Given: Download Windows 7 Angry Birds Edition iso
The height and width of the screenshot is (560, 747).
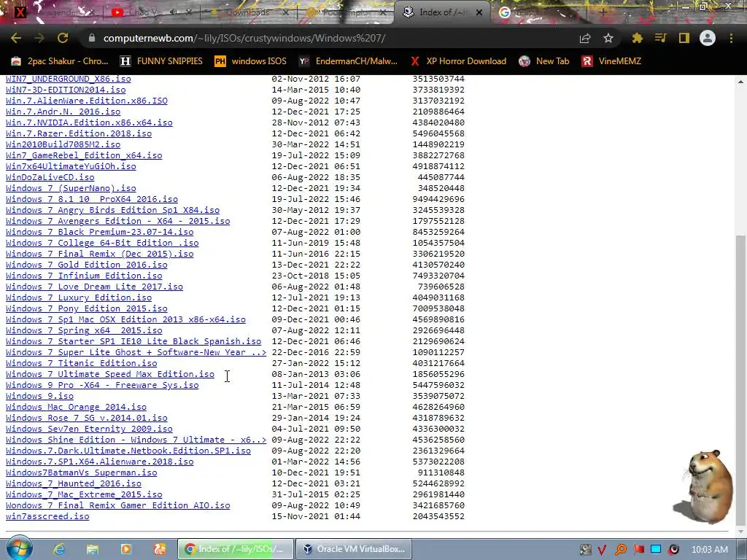Looking at the screenshot, I should tap(112, 210).
